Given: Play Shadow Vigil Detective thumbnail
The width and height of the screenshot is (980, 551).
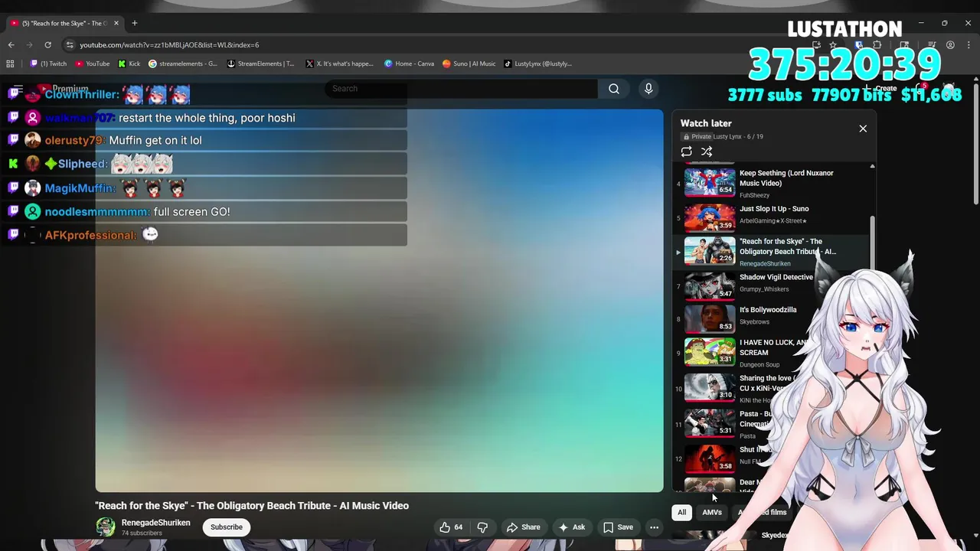Looking at the screenshot, I should pos(710,286).
